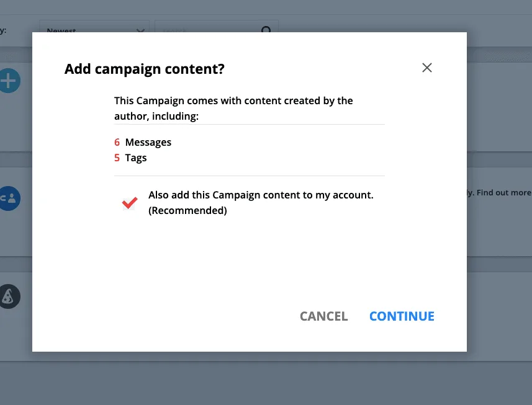Click the wizard hat icon behind dialog
532x405 pixels.
(9, 296)
